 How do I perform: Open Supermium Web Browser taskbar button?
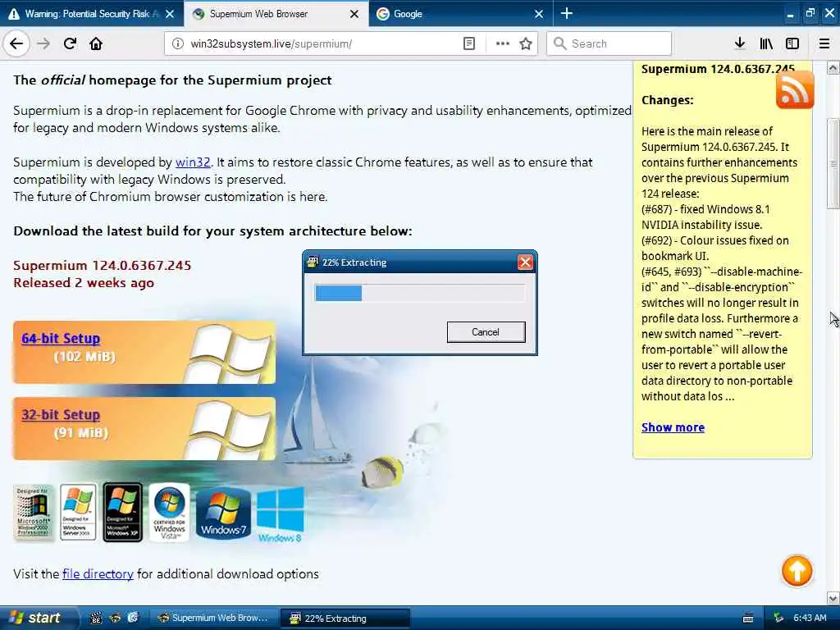coord(213,618)
